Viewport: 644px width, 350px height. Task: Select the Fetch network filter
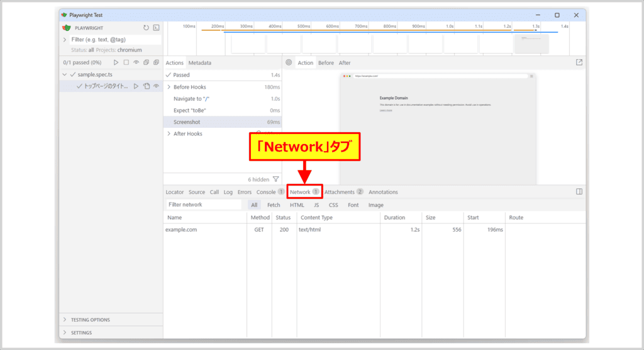point(274,205)
